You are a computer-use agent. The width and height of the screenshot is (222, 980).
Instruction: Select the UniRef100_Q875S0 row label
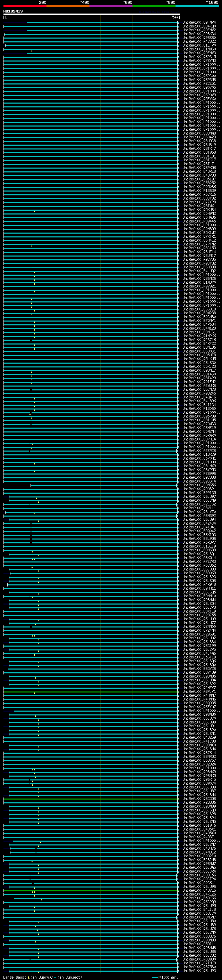point(199,967)
